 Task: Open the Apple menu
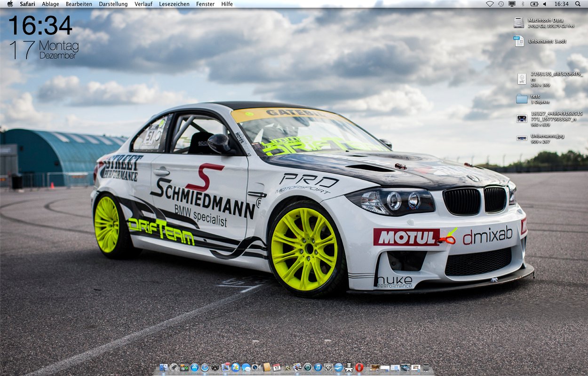pyautogui.click(x=10, y=4)
